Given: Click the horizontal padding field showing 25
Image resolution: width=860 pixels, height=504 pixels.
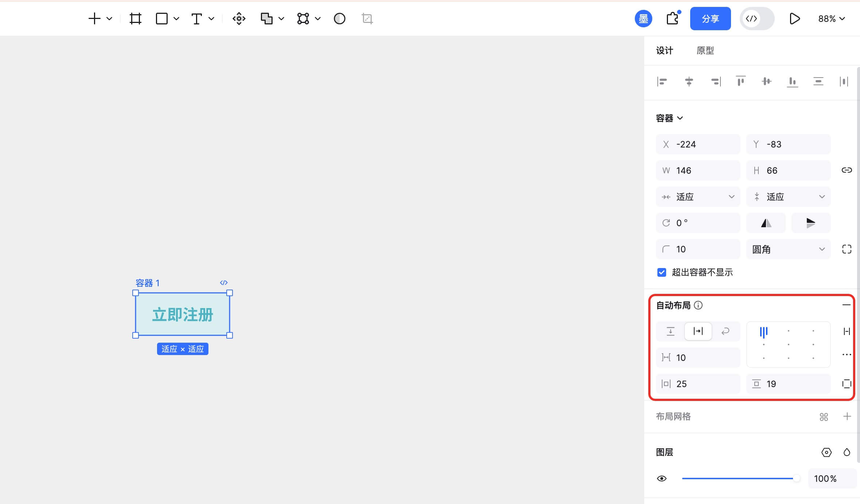Looking at the screenshot, I should (x=698, y=384).
